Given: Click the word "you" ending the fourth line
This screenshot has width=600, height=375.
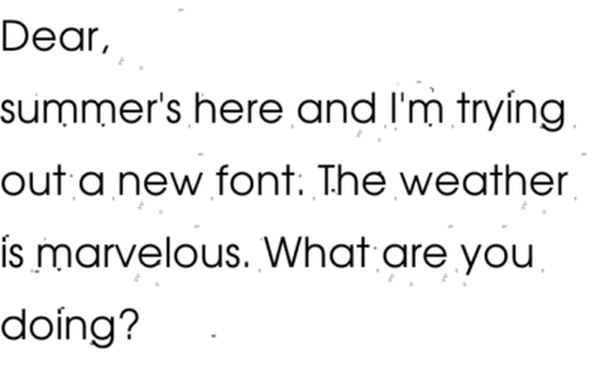Looking at the screenshot, I should point(497,257).
